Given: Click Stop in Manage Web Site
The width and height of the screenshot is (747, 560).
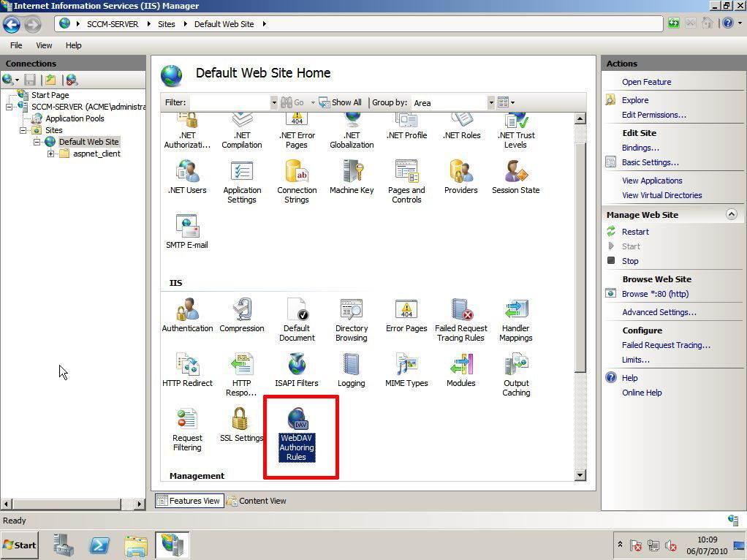Looking at the screenshot, I should 630,261.
